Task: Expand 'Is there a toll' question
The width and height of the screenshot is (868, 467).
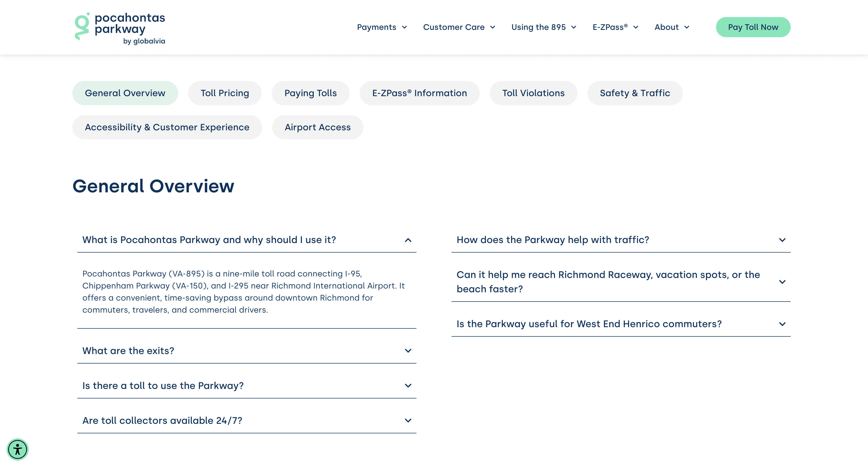Action: [x=247, y=386]
